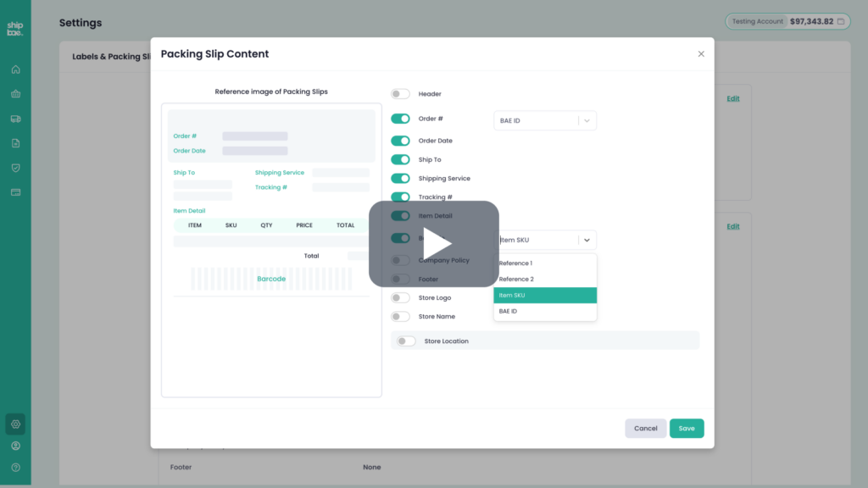Click the document icon in the sidebar

point(15,143)
